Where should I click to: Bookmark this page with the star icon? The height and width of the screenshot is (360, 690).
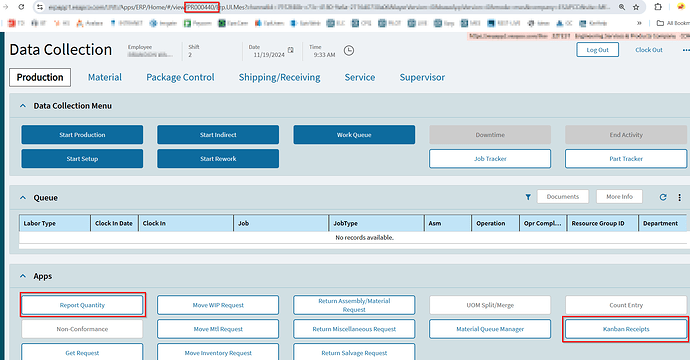coord(636,7)
